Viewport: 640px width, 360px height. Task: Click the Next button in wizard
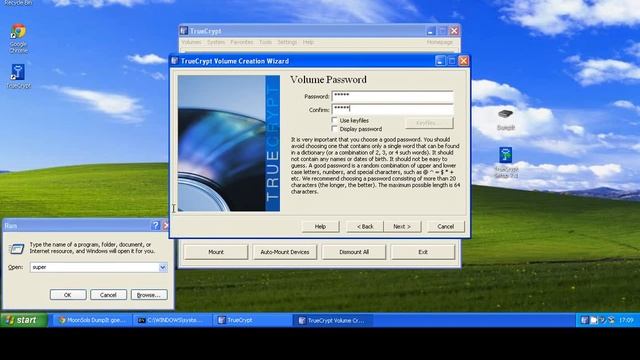click(x=402, y=227)
